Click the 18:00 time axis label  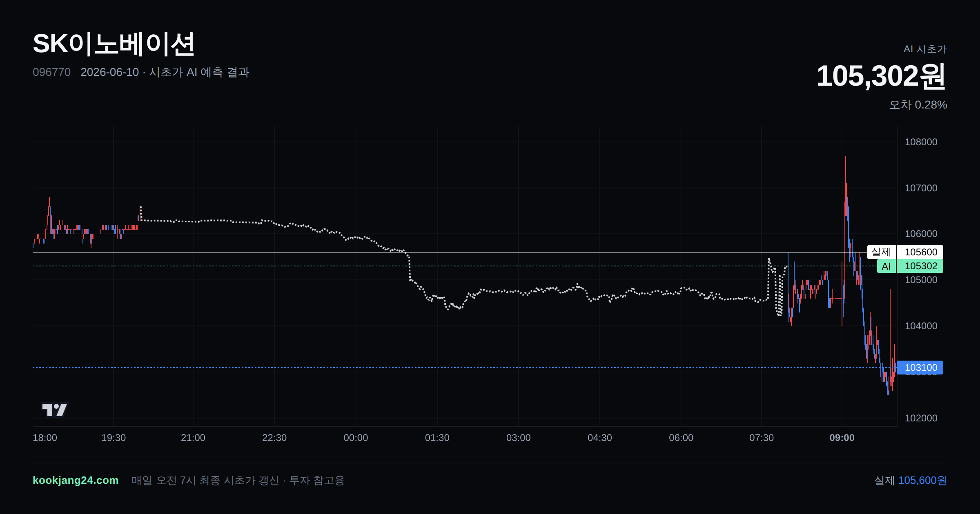[x=45, y=438]
